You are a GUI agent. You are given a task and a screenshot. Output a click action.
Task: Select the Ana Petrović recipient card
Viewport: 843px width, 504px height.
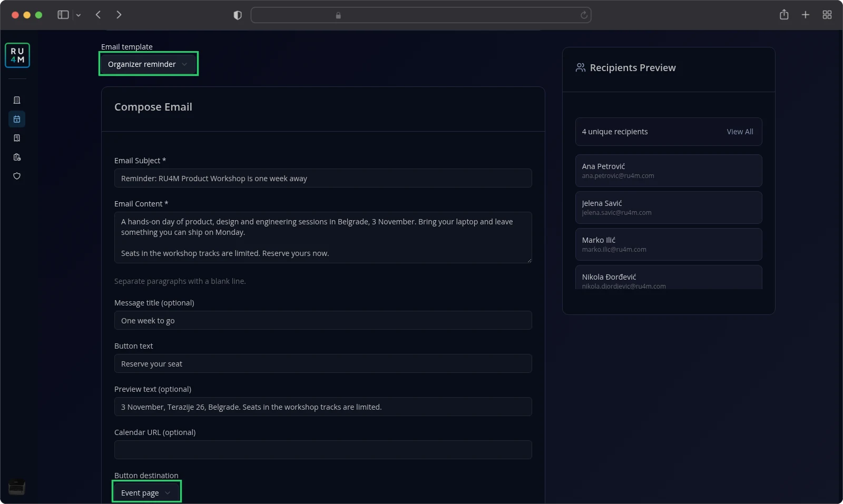coord(669,171)
